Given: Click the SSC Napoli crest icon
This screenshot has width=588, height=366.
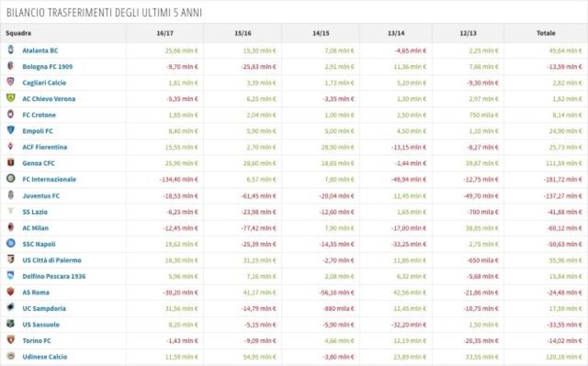Looking at the screenshot, I should [11, 243].
